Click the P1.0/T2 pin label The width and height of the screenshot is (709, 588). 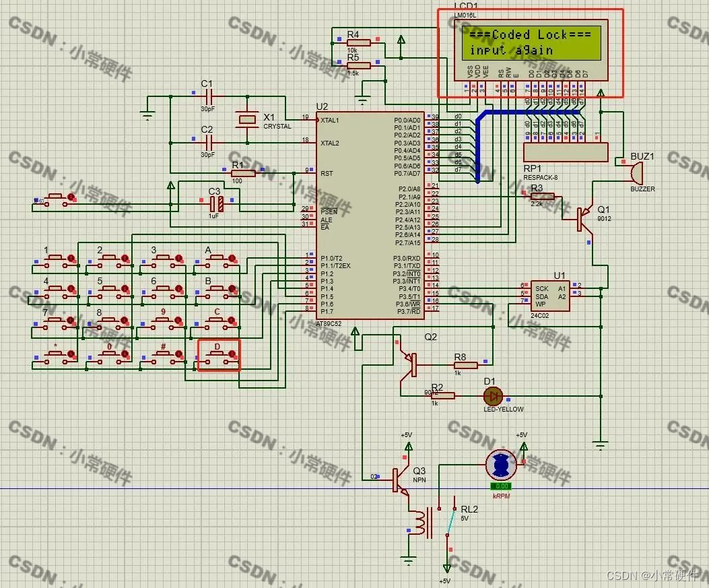331,258
